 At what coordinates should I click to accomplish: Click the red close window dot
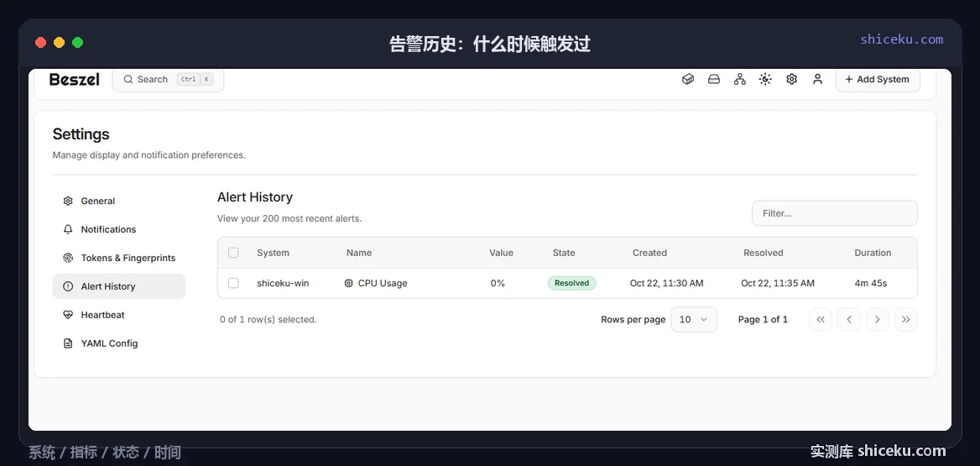point(40,43)
